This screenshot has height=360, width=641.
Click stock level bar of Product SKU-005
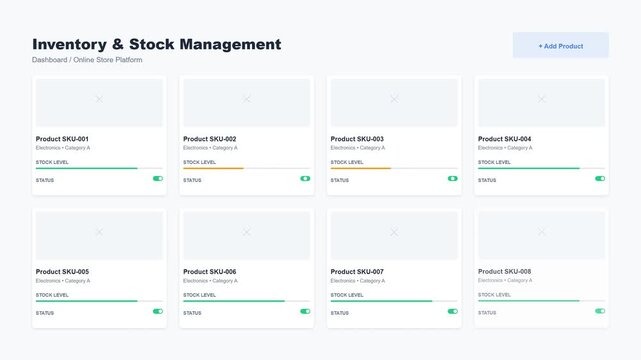tap(99, 301)
